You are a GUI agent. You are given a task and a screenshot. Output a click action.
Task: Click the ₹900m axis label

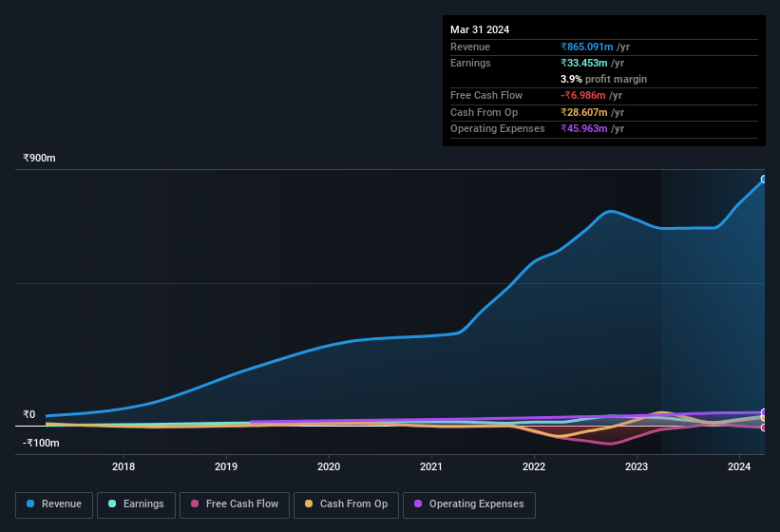39,158
